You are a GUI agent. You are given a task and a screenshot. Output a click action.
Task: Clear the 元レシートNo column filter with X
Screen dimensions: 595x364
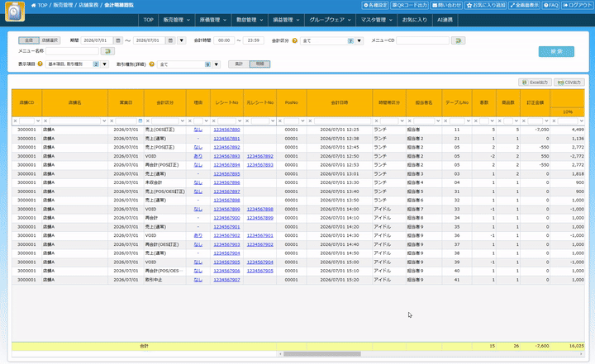tap(247, 121)
